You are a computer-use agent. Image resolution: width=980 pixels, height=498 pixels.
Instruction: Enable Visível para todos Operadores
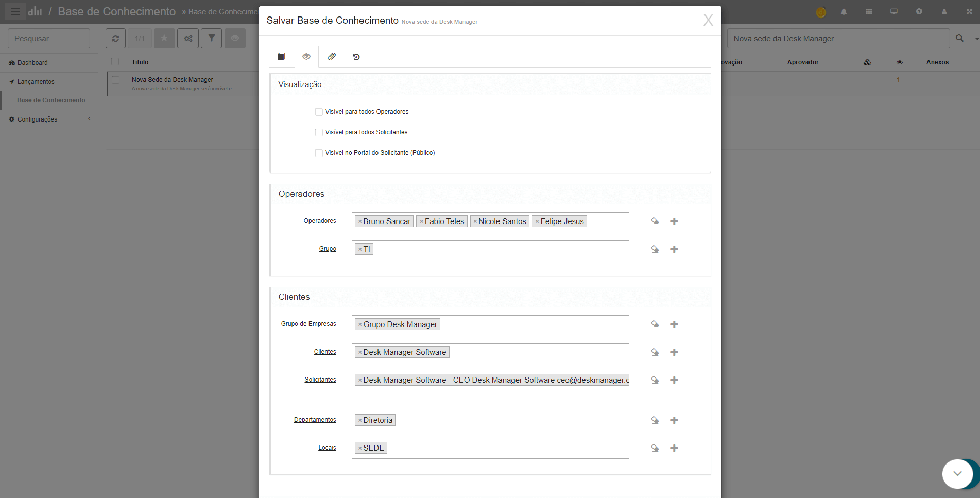tap(319, 112)
